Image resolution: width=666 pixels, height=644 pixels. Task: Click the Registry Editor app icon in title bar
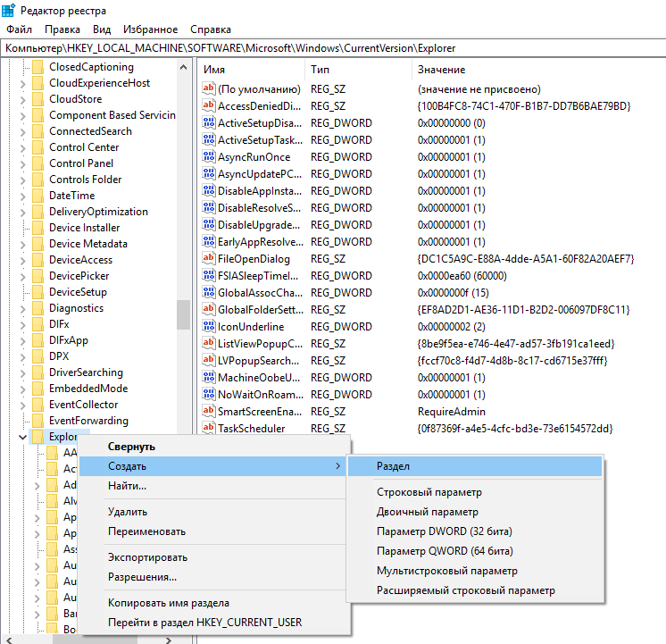tap(8, 10)
